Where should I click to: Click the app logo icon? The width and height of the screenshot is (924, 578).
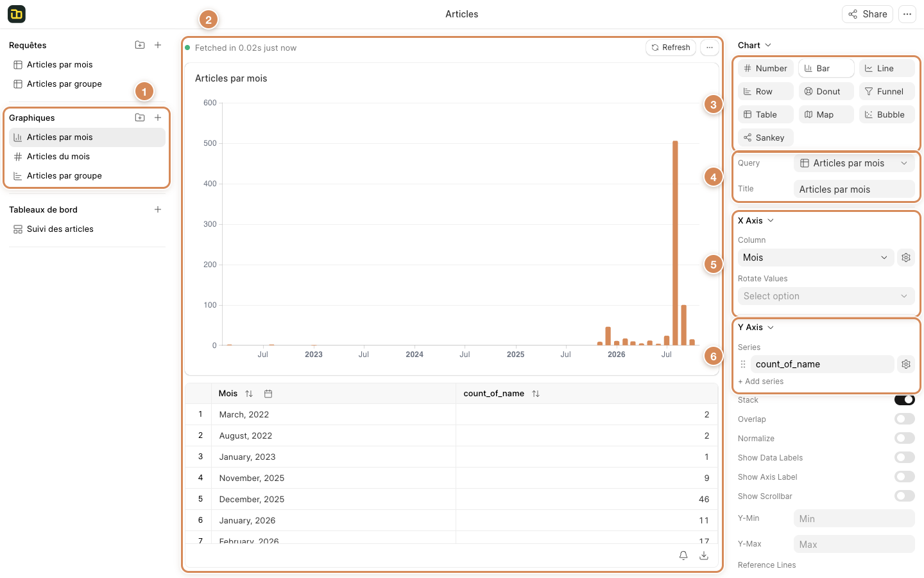(17, 14)
